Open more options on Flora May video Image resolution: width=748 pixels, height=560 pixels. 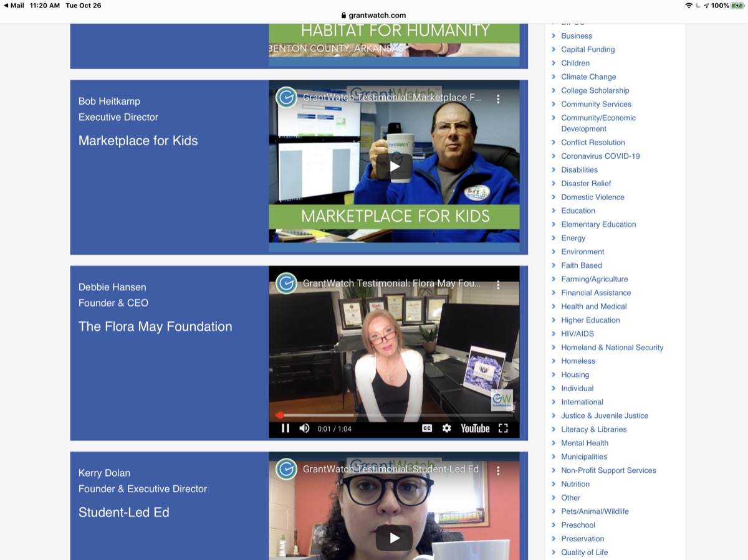(x=498, y=284)
